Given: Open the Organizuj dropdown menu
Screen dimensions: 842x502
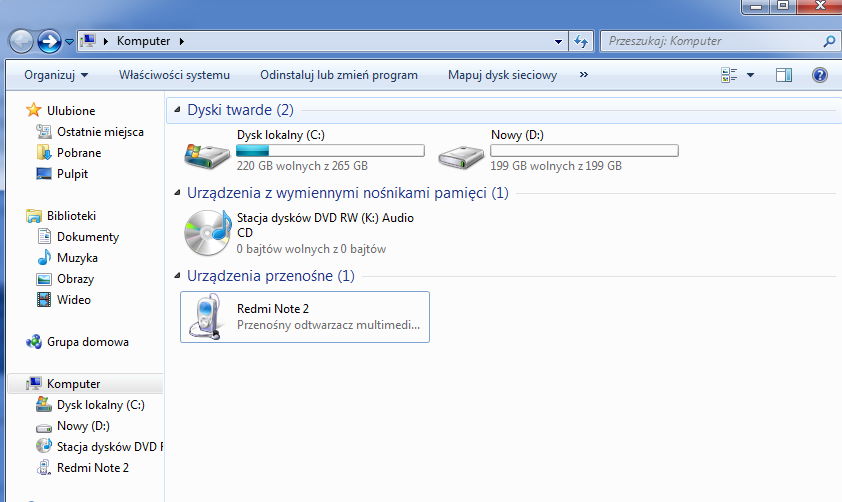Looking at the screenshot, I should [56, 75].
